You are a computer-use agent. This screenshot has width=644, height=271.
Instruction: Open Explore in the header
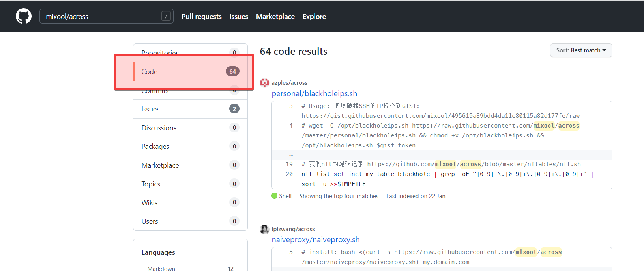tap(314, 17)
